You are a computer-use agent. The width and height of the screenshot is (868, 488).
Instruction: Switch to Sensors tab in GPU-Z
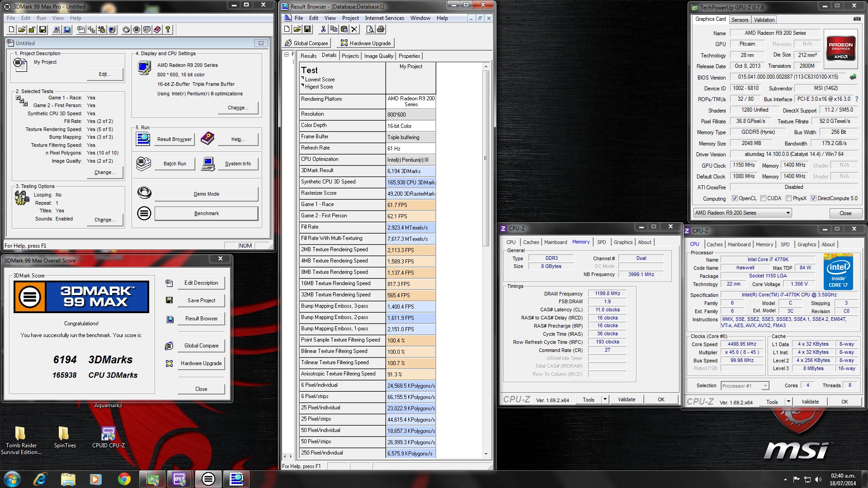click(740, 20)
